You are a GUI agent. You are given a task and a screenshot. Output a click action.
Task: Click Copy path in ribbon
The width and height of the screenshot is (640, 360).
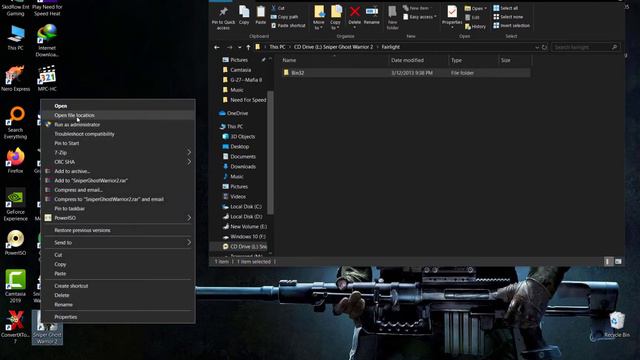pos(284,17)
